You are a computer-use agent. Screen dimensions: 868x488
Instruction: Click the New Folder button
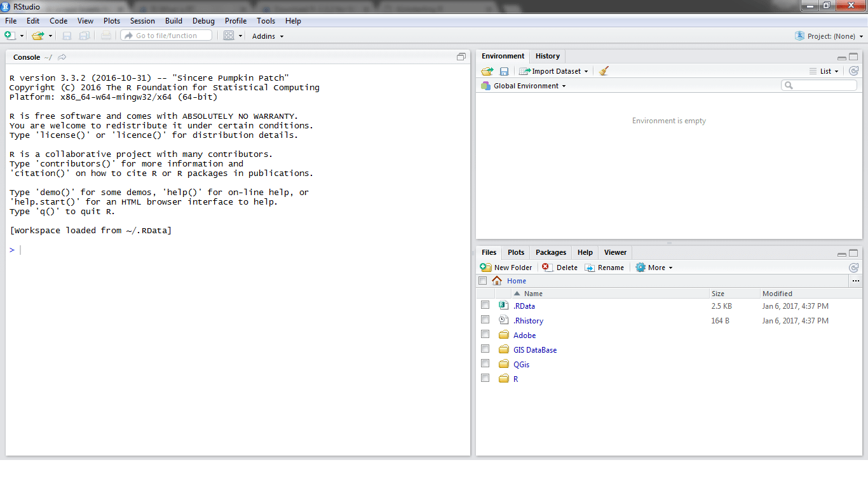pos(506,268)
